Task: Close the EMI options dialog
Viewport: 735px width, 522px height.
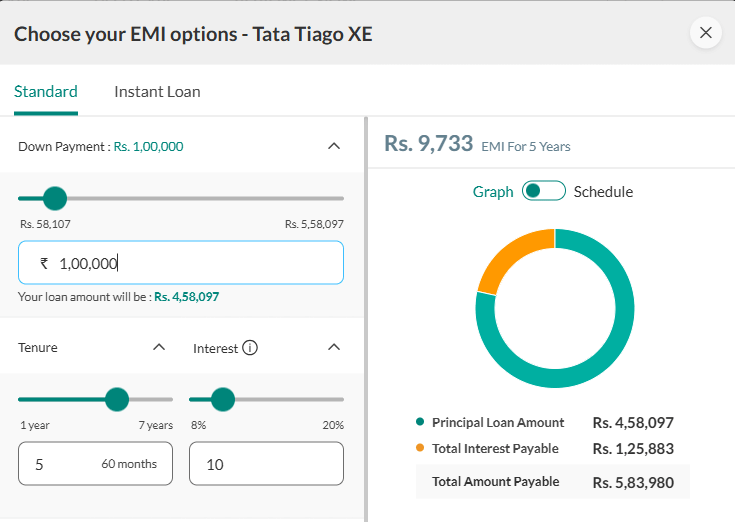Action: pos(705,33)
